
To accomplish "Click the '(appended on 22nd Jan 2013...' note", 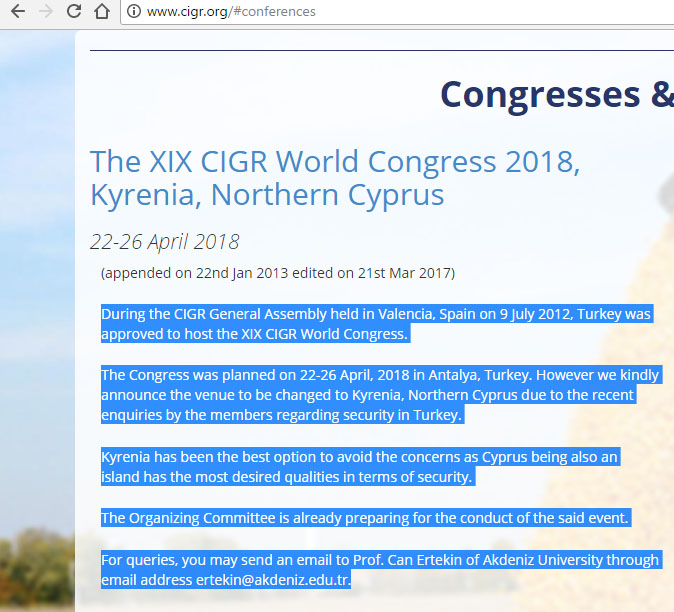I will click(278, 273).
